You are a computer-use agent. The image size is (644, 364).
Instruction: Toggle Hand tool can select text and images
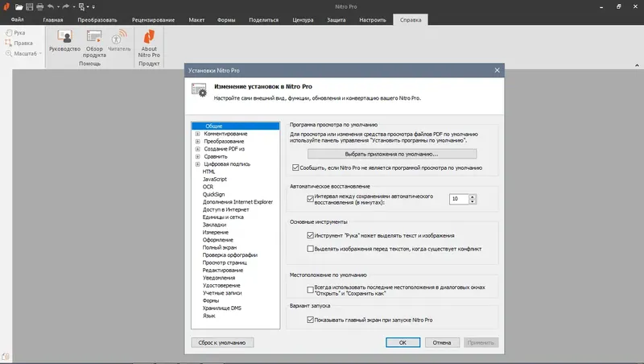(311, 235)
